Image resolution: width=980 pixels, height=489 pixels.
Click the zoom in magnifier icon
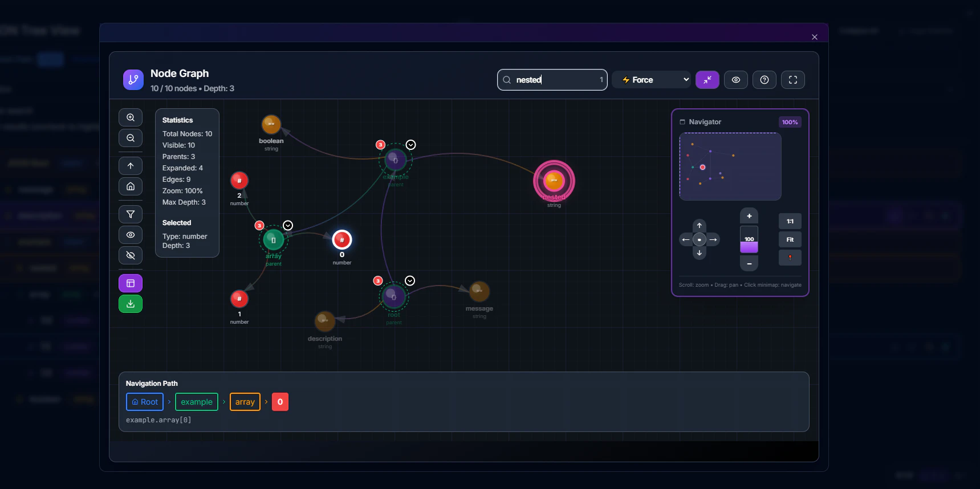[131, 117]
